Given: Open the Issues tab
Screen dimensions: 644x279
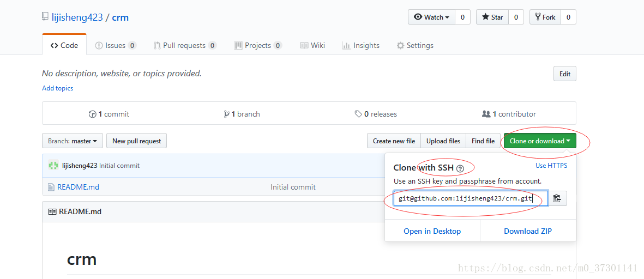Looking at the screenshot, I should [116, 45].
